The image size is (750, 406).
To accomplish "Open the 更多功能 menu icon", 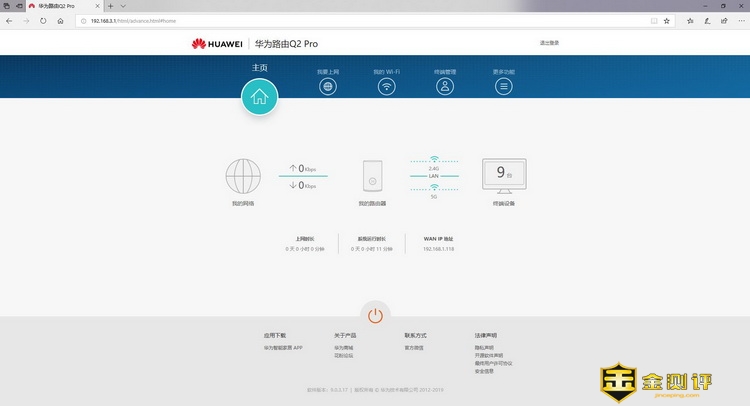I will click(504, 86).
